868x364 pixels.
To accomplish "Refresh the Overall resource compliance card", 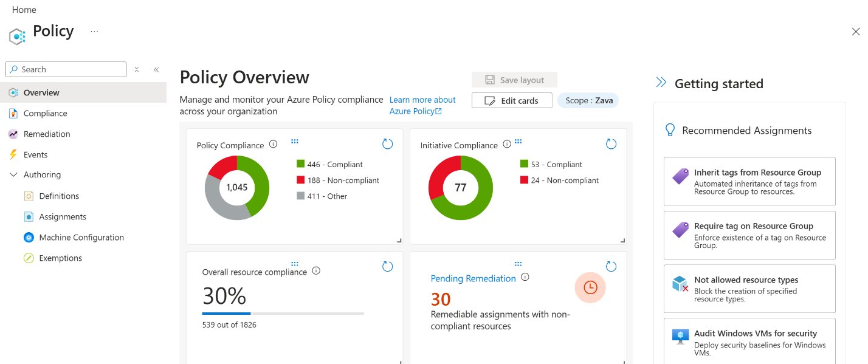I will (387, 266).
